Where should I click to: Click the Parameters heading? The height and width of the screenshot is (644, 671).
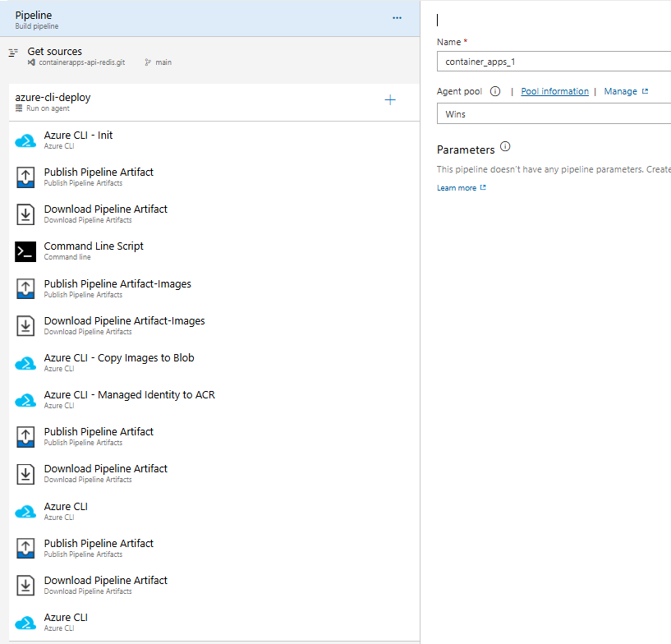tap(466, 149)
